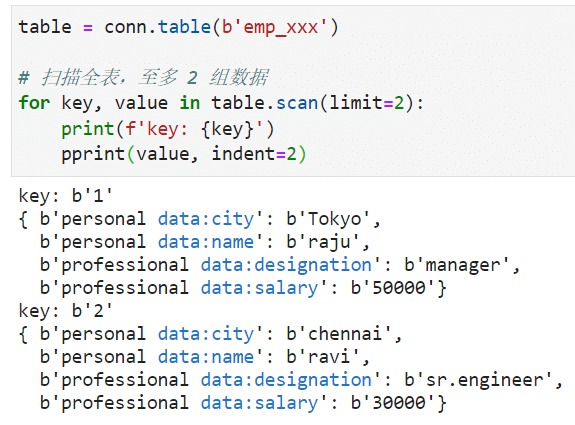
Task: Click the output line key: b'1'
Action: coord(65,196)
